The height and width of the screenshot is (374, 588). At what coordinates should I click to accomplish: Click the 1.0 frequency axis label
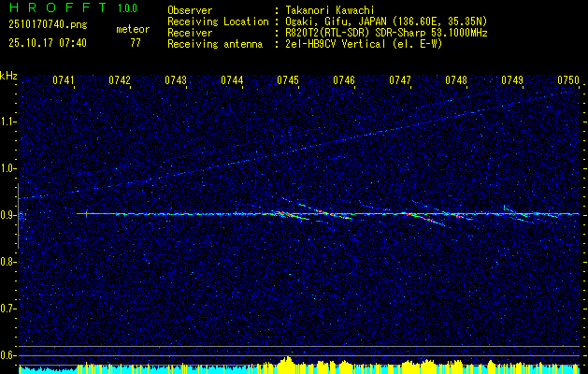pos(8,169)
